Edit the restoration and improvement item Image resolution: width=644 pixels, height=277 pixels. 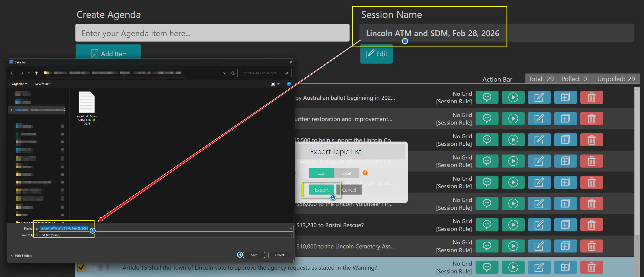pyautogui.click(x=539, y=119)
